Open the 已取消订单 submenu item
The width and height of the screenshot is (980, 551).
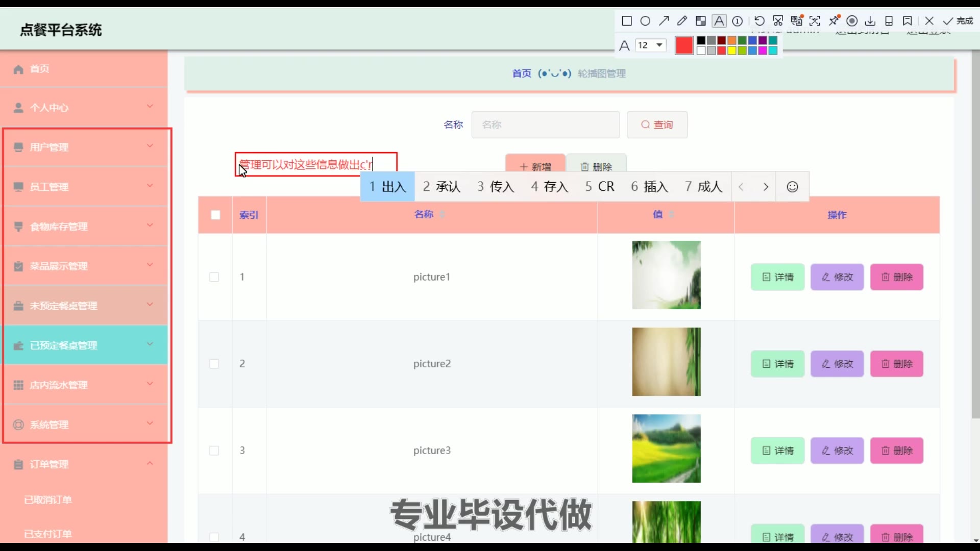(x=48, y=499)
